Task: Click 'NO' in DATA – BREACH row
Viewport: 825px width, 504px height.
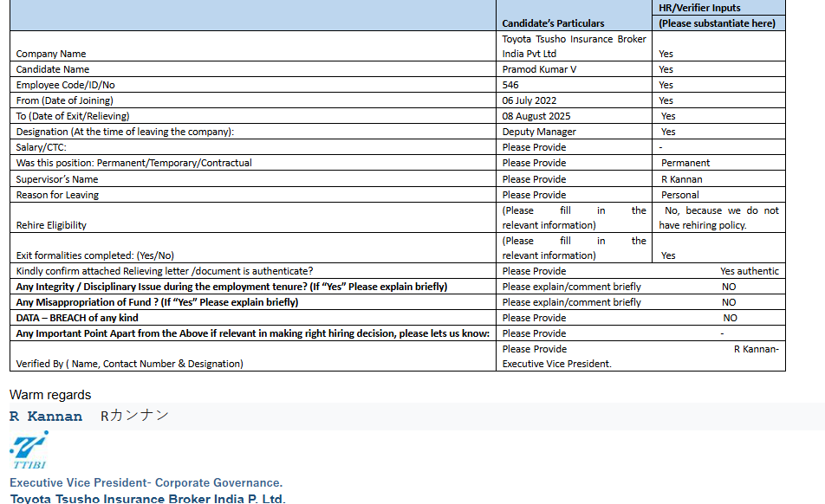Action: [x=730, y=318]
